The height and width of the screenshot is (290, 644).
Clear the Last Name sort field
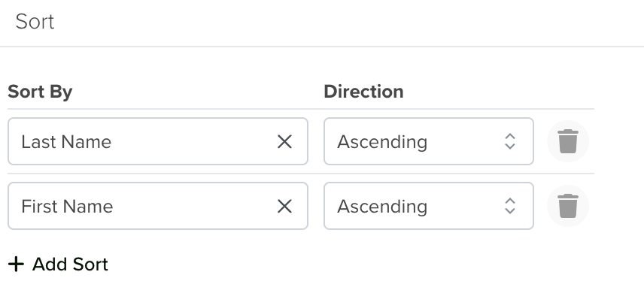284,142
